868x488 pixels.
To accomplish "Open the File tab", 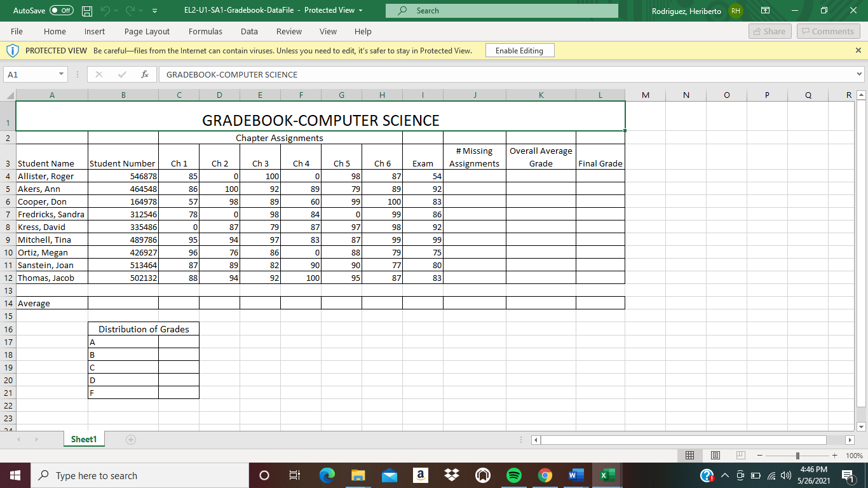I will (17, 31).
